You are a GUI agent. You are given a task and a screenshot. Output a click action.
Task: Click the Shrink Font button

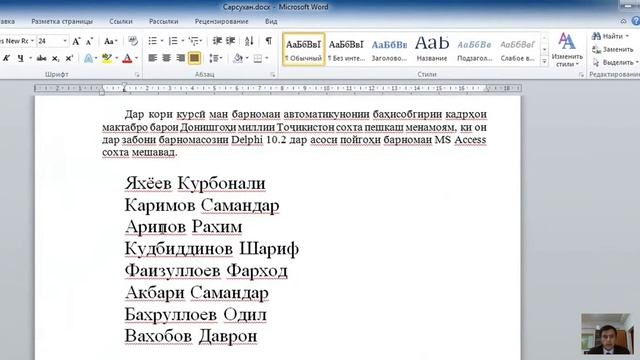(x=89, y=41)
